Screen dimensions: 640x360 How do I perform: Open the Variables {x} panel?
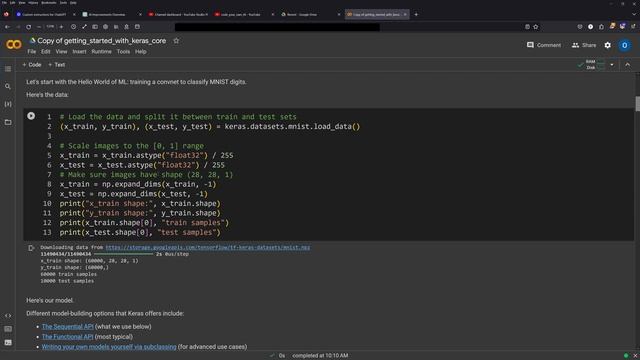[x=8, y=104]
